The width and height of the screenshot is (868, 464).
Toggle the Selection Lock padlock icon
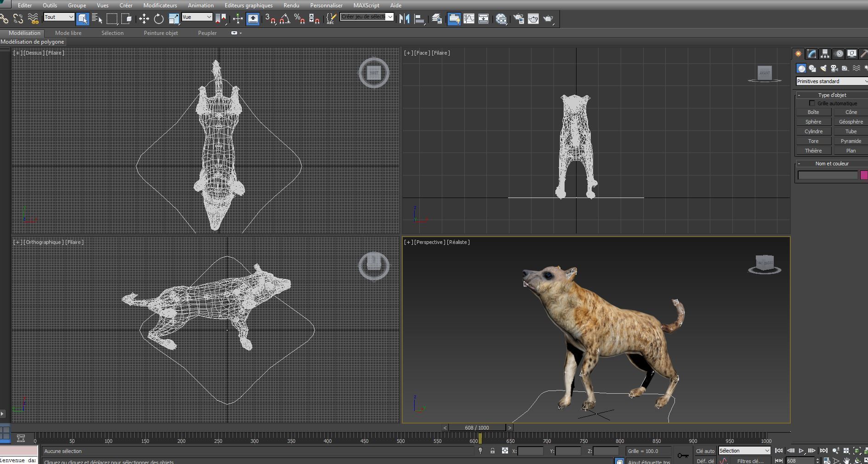pos(492,451)
